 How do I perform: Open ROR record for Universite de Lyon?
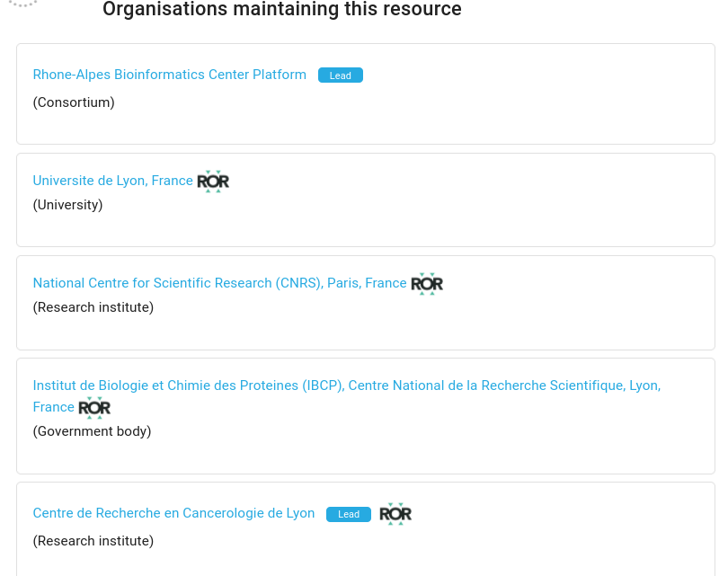(x=213, y=182)
